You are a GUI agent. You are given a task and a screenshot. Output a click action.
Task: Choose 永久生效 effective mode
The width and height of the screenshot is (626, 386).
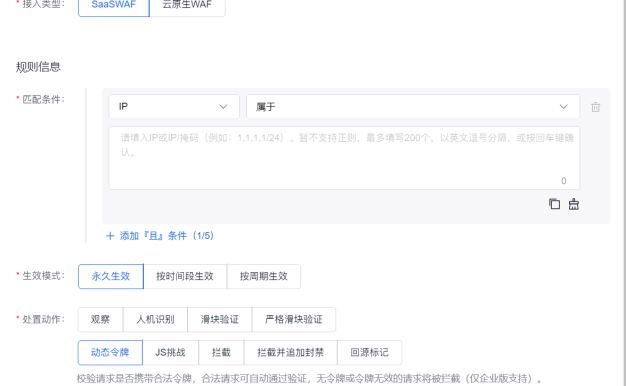pos(111,276)
